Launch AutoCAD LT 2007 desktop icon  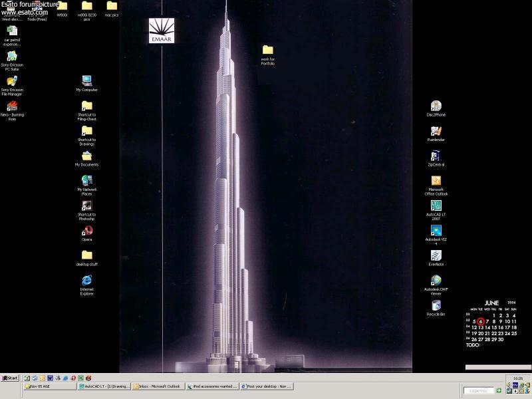pyautogui.click(x=436, y=210)
